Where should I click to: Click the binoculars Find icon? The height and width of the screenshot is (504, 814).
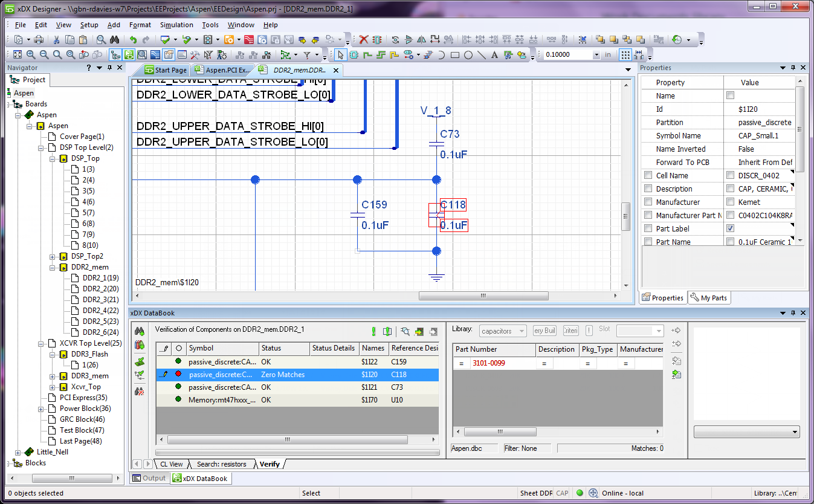[x=114, y=40]
